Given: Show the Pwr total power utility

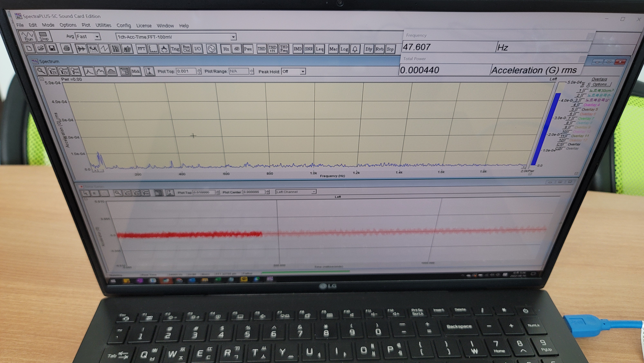Looking at the screenshot, I should [248, 49].
